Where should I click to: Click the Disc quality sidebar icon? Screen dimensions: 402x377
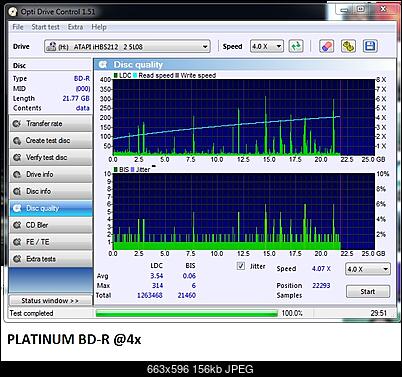pos(17,208)
